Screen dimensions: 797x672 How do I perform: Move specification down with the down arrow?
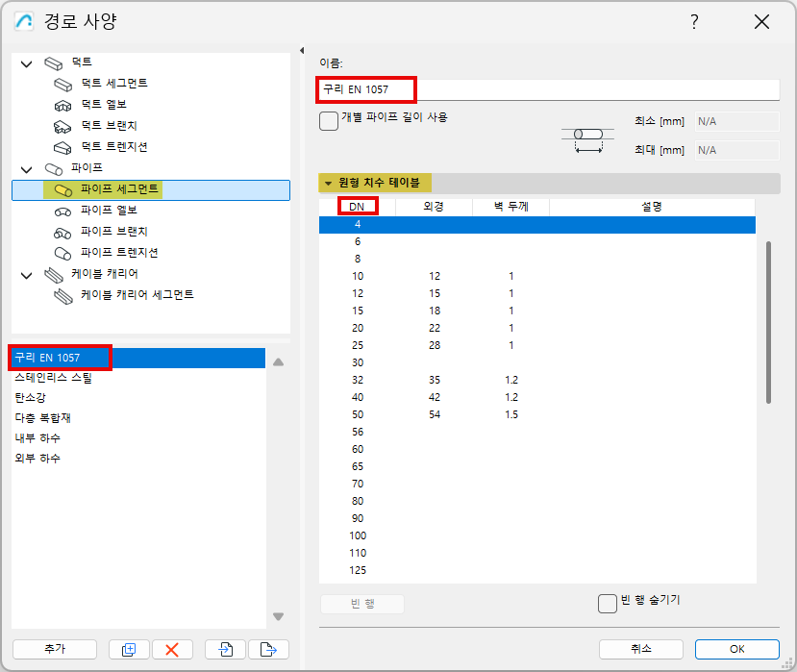[x=278, y=616]
